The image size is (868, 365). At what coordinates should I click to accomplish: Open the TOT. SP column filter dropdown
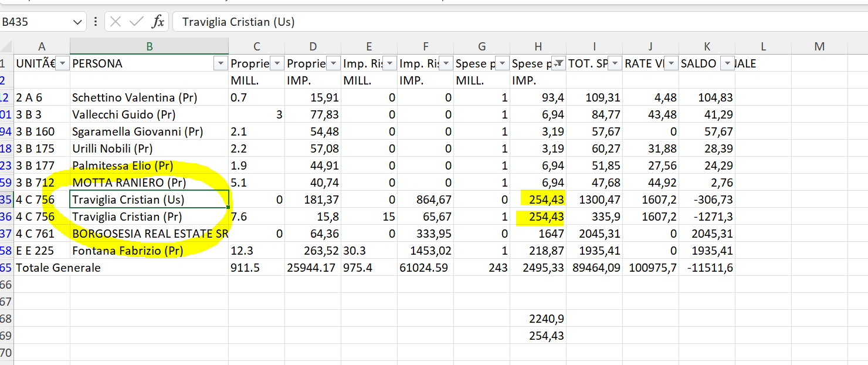tap(615, 63)
